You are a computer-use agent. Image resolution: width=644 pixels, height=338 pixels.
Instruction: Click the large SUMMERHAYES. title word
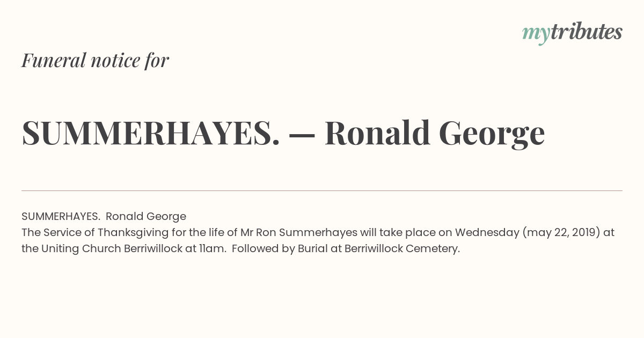[x=151, y=133]
